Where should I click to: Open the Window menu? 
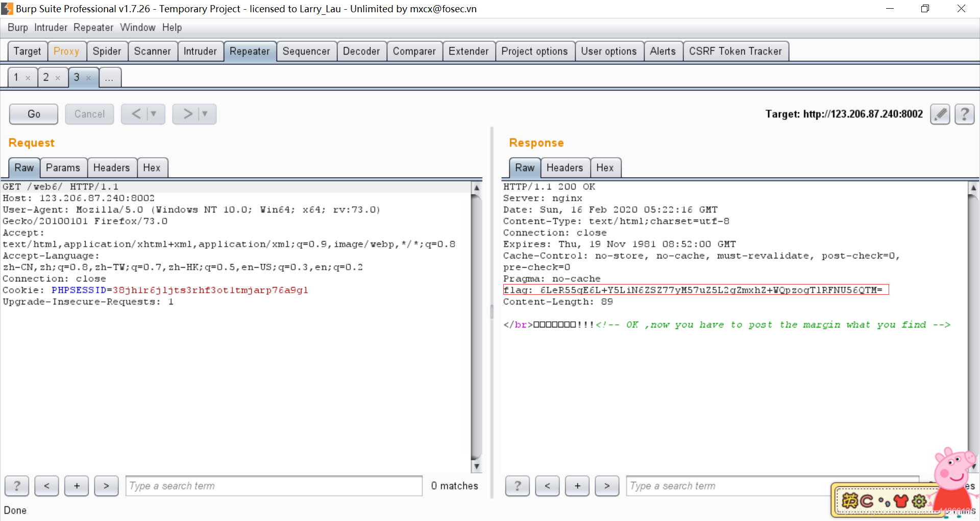(x=138, y=28)
